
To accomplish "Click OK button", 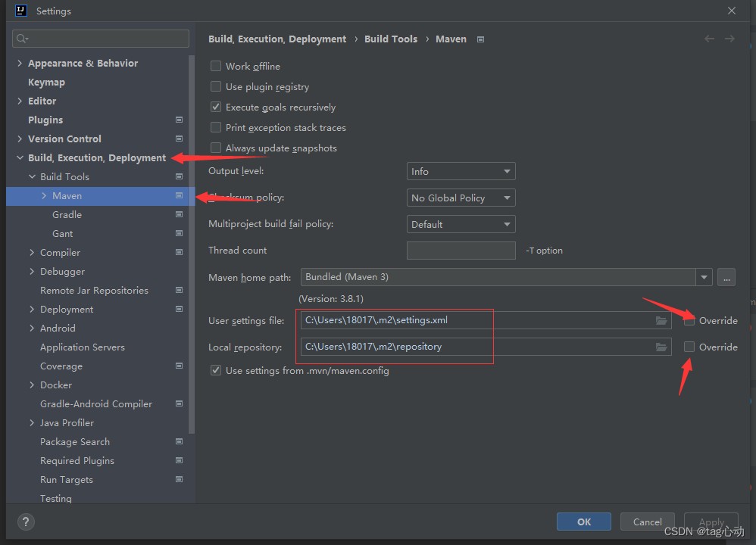I will [584, 522].
